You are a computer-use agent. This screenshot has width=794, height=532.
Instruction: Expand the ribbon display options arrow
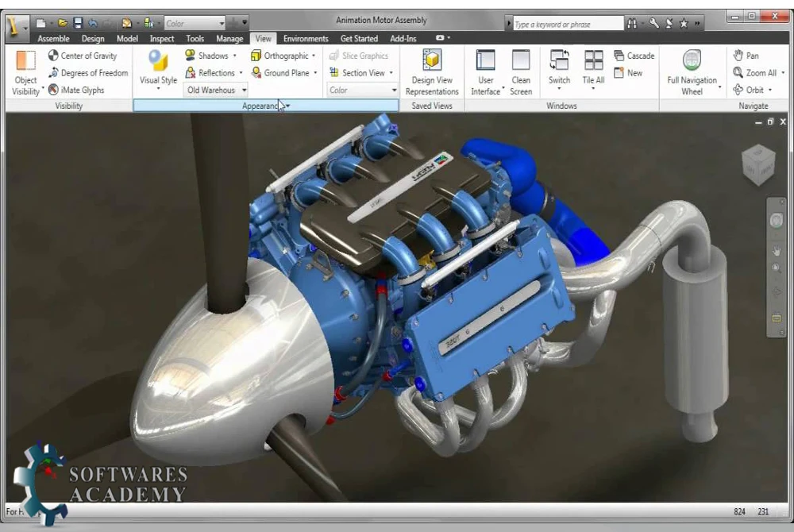click(x=449, y=38)
